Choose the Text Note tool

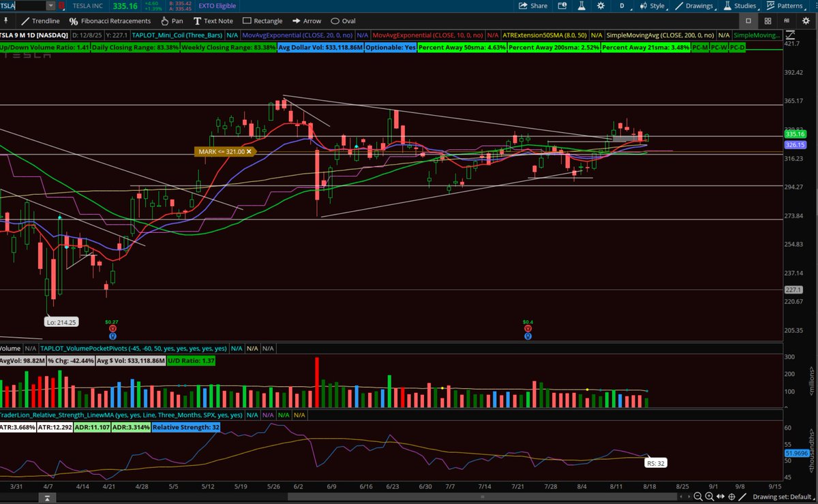click(x=213, y=21)
